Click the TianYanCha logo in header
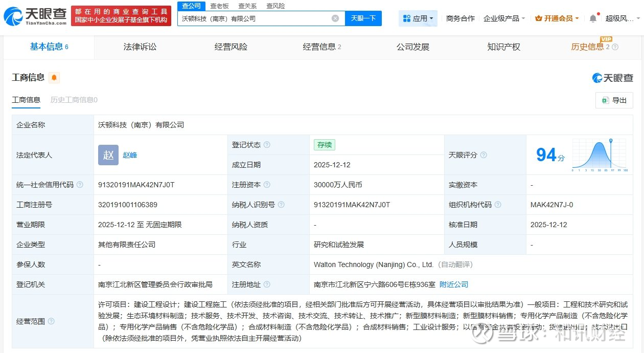644x353 pixels. pyautogui.click(x=35, y=16)
